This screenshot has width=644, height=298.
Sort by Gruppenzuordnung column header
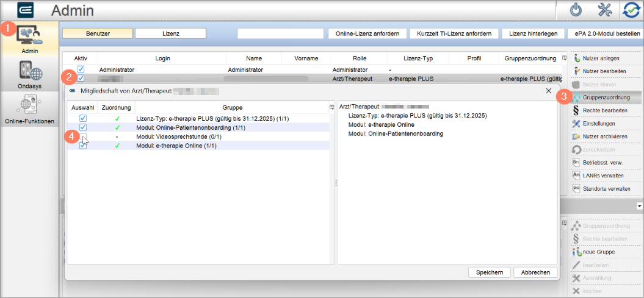pyautogui.click(x=530, y=59)
